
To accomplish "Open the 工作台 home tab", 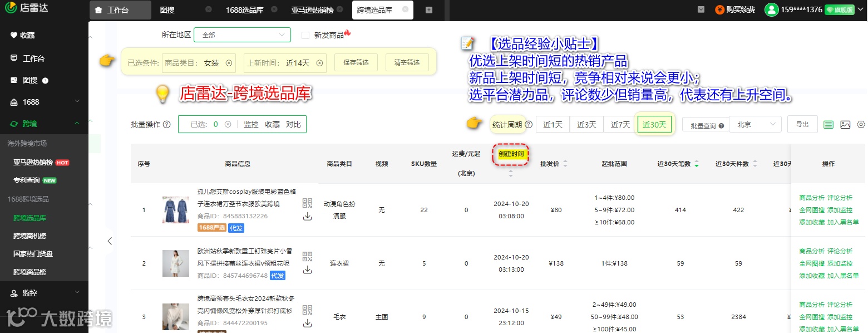I will click(120, 10).
